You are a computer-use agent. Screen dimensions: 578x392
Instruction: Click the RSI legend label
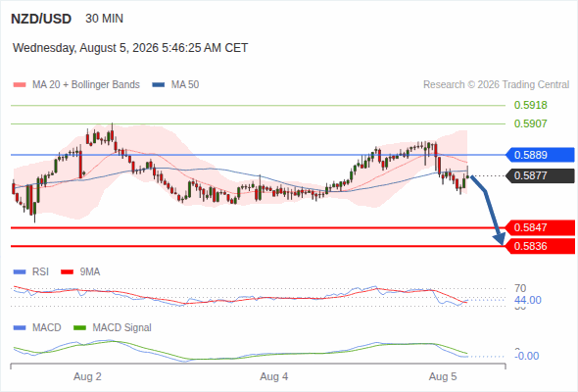pyautogui.click(x=40, y=272)
